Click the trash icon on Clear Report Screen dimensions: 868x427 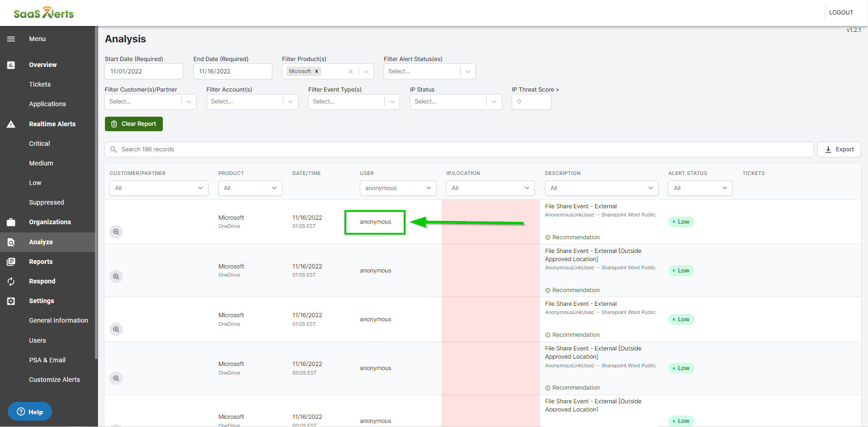pos(114,124)
